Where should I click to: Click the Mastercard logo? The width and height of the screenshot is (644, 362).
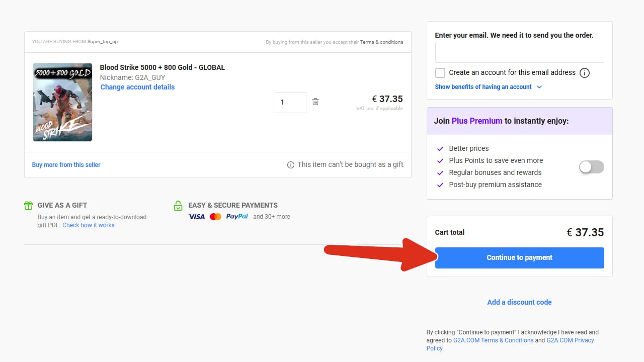coord(215,217)
